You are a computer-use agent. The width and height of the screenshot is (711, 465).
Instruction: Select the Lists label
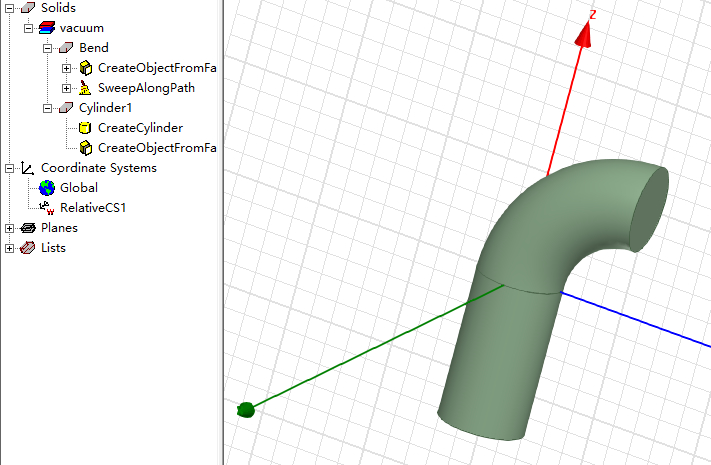pos(54,247)
